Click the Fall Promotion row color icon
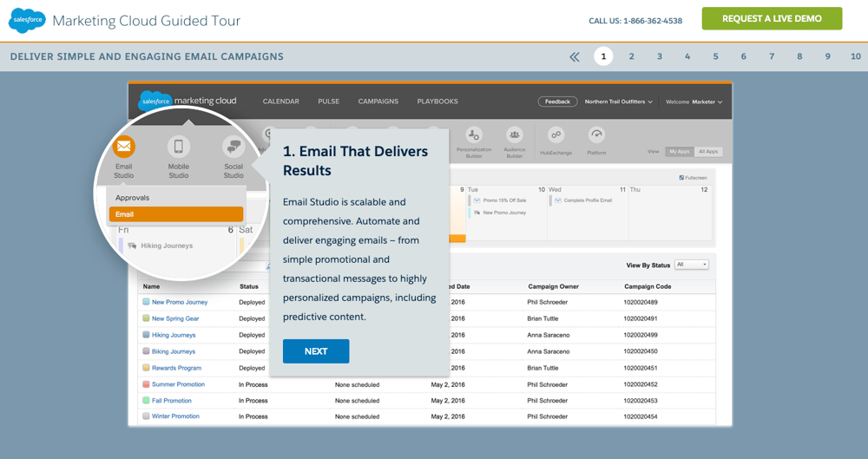Screen dimensions: 868x459 (146, 400)
